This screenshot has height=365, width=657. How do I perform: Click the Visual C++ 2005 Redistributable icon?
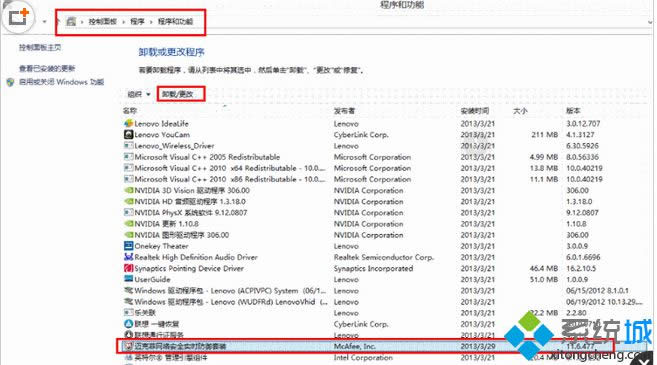(129, 157)
